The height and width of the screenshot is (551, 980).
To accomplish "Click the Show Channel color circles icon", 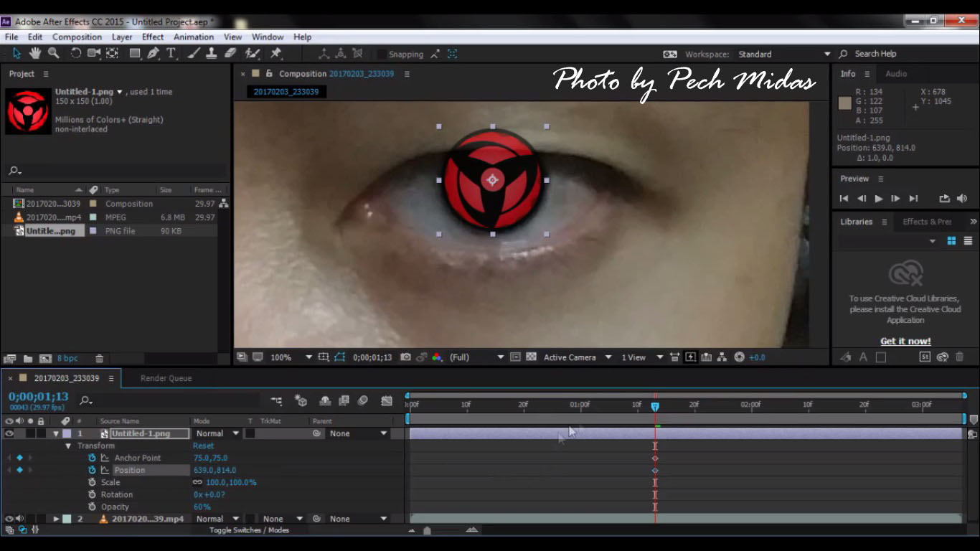I will 436,357.
